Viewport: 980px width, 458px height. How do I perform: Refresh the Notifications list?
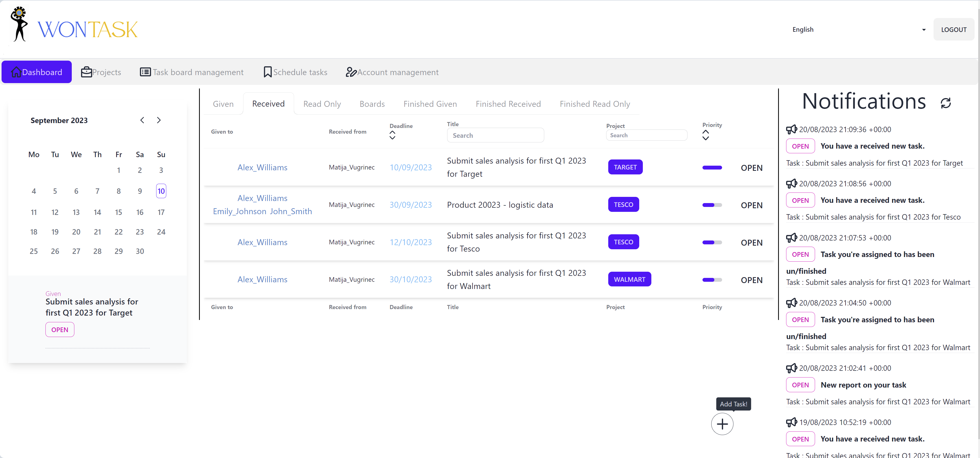point(946,103)
